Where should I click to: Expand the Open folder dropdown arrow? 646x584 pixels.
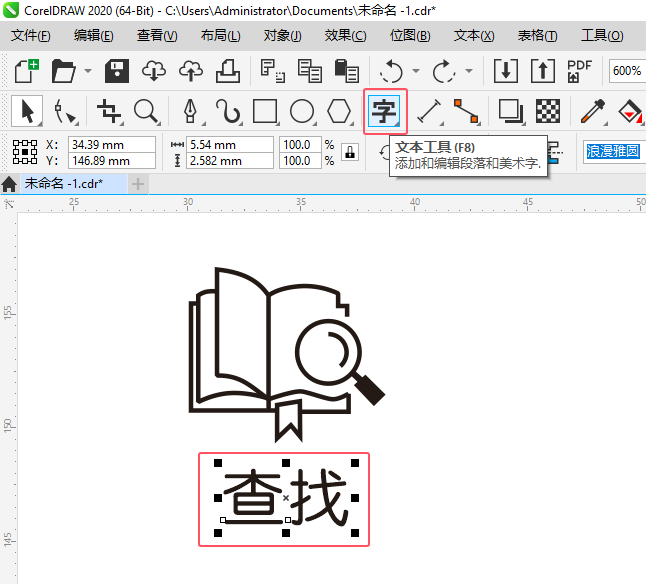click(88, 71)
